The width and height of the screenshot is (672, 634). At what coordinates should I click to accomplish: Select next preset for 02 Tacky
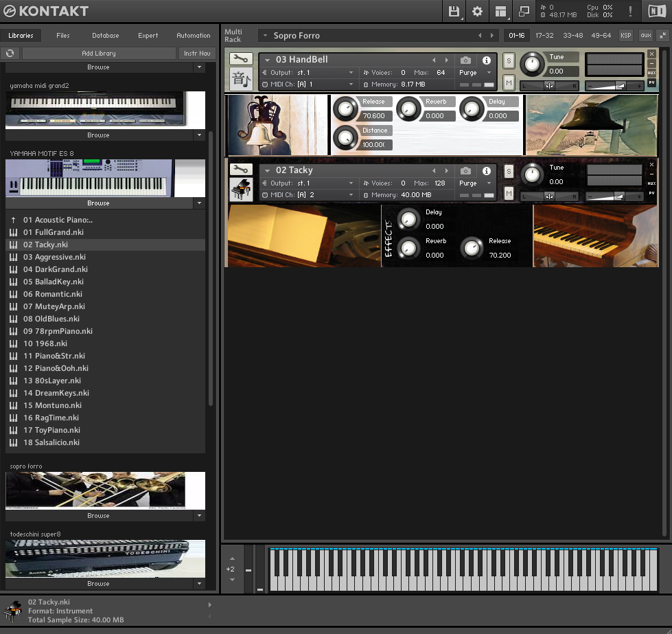(x=447, y=171)
